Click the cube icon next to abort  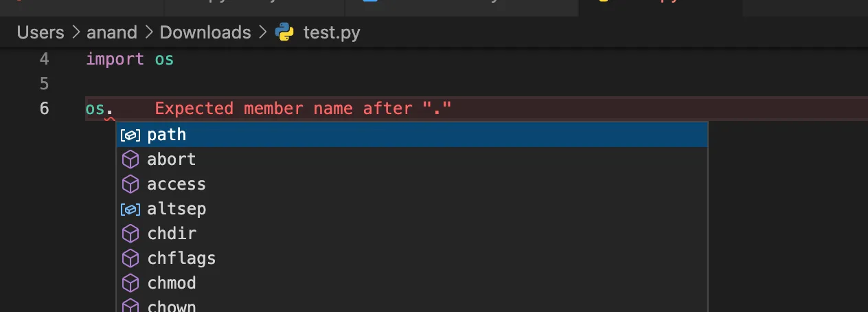[130, 159]
